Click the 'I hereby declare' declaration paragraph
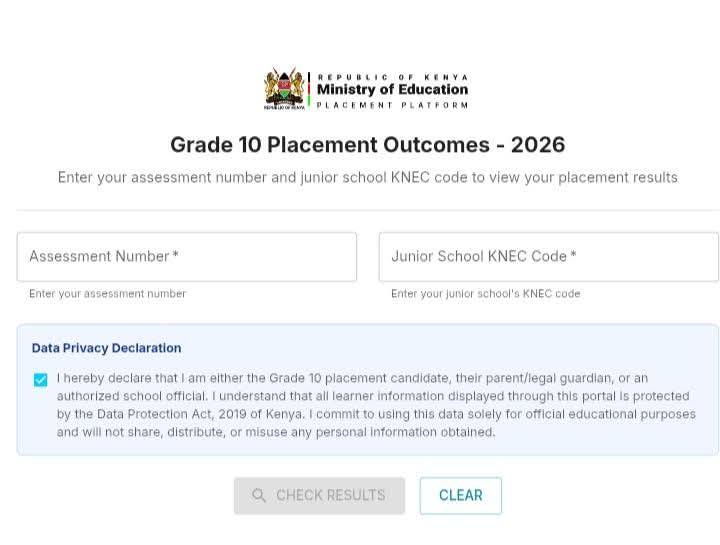 [377, 405]
